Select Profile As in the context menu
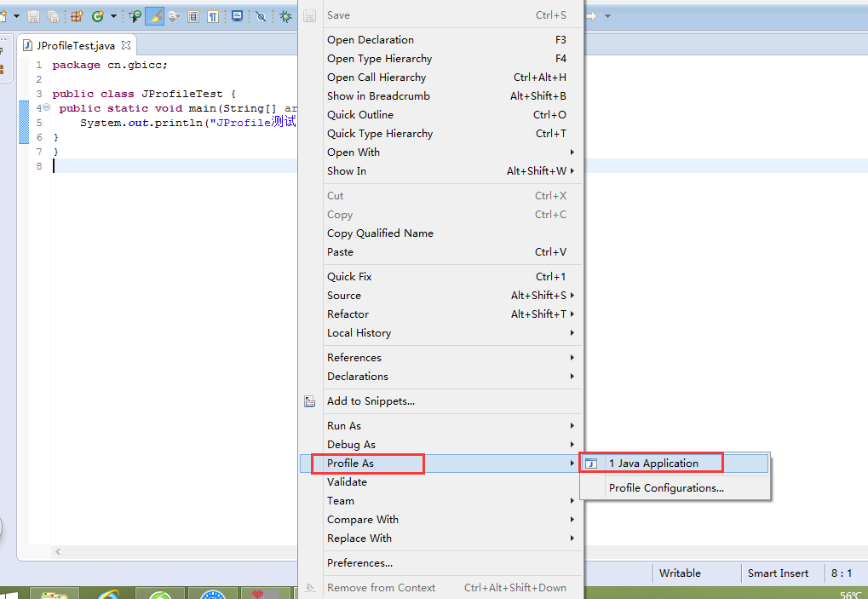The height and width of the screenshot is (599, 868). point(366,463)
